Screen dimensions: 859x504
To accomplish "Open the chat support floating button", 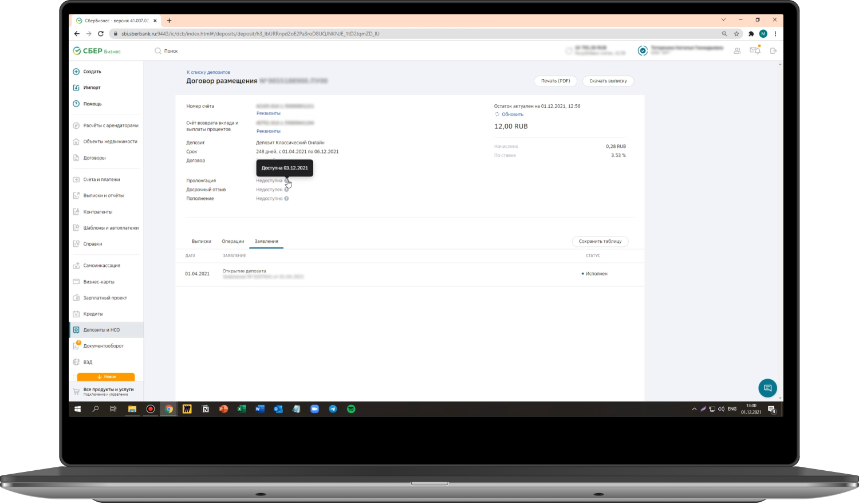I will 767,388.
